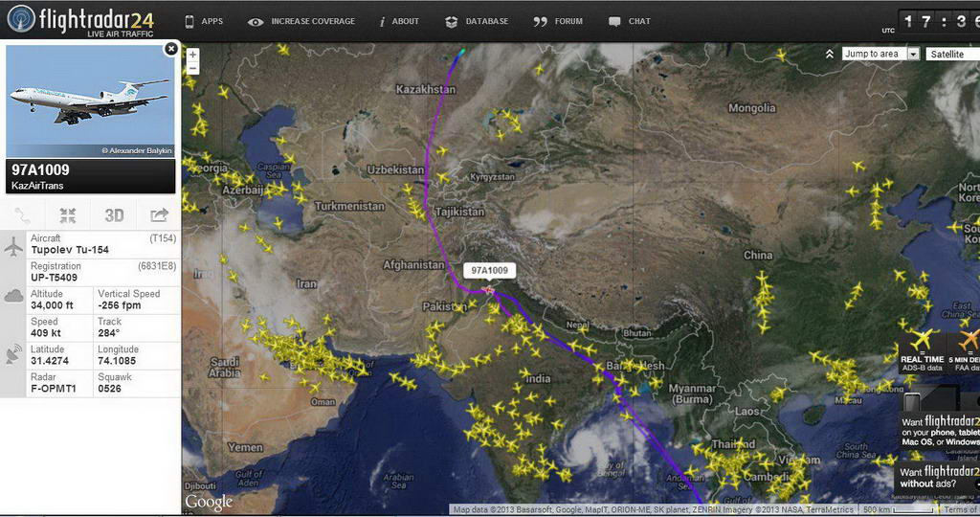Click the altitude value 34,000 ft

[x=52, y=305]
